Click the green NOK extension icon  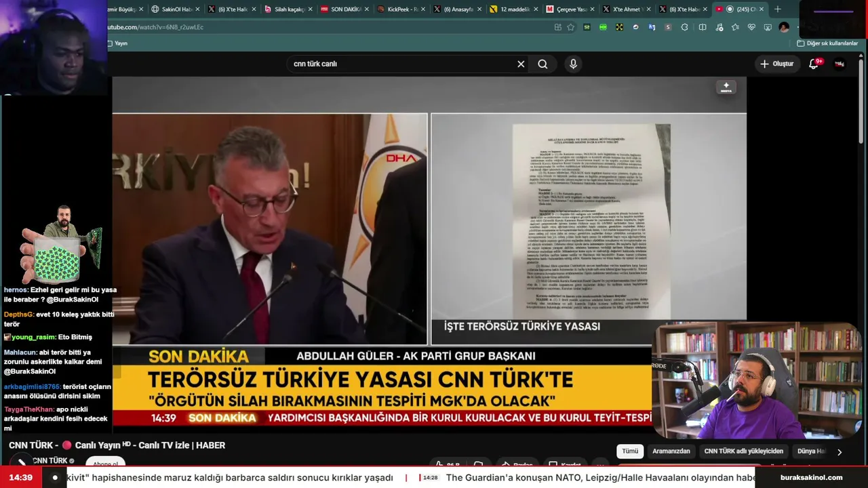603,27
